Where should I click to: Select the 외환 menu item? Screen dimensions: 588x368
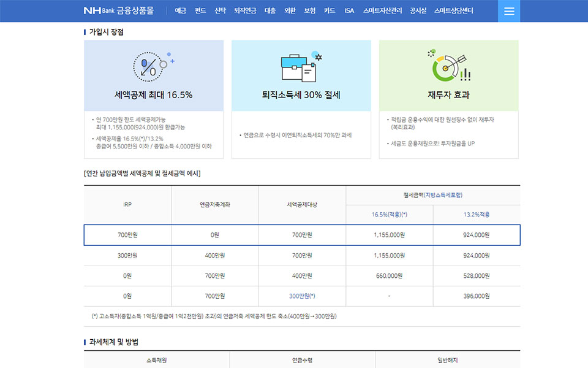click(x=290, y=10)
